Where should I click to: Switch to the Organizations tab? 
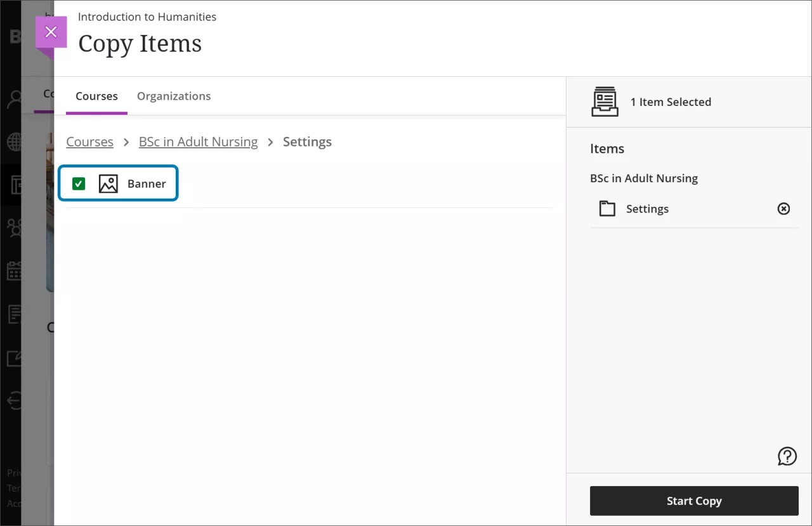click(x=174, y=96)
